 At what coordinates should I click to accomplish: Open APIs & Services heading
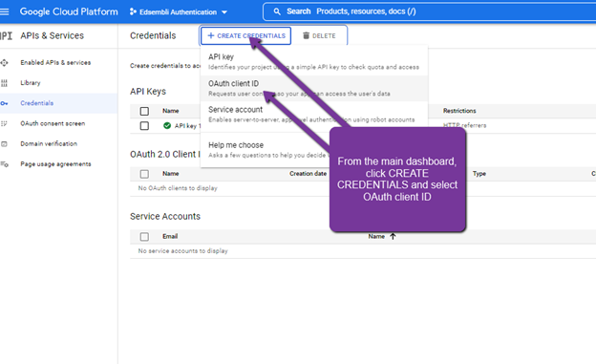click(53, 35)
